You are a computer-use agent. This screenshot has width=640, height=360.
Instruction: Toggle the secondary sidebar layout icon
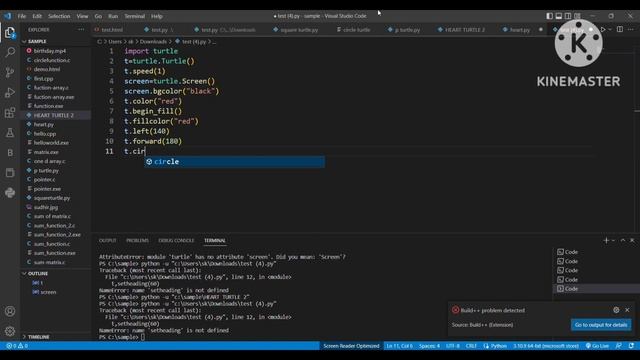point(568,16)
